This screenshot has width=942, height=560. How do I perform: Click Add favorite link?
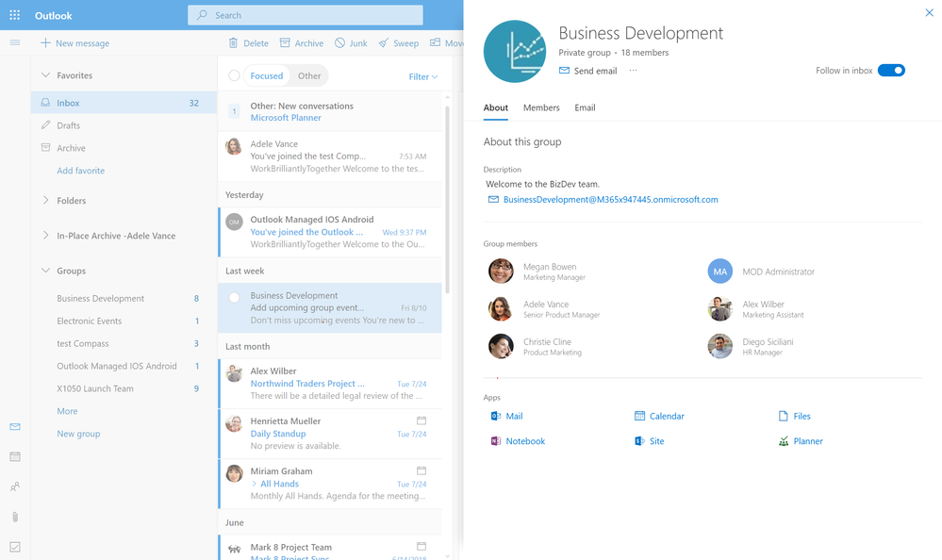point(80,171)
